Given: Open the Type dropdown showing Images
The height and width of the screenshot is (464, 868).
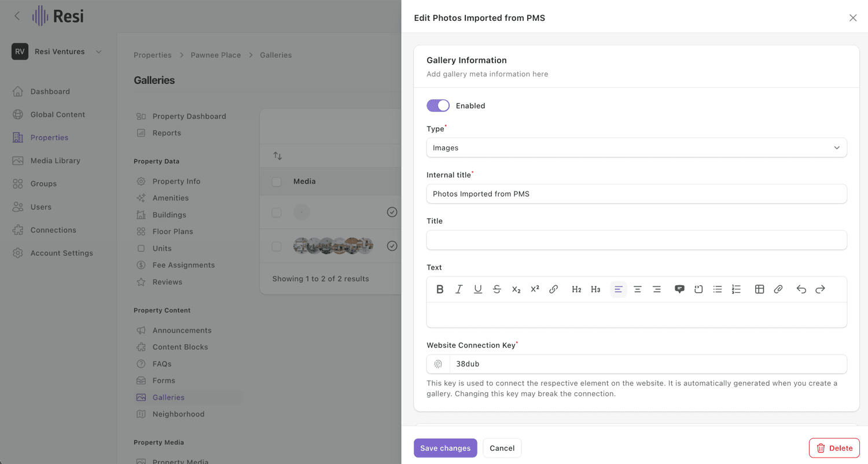Looking at the screenshot, I should (x=637, y=148).
